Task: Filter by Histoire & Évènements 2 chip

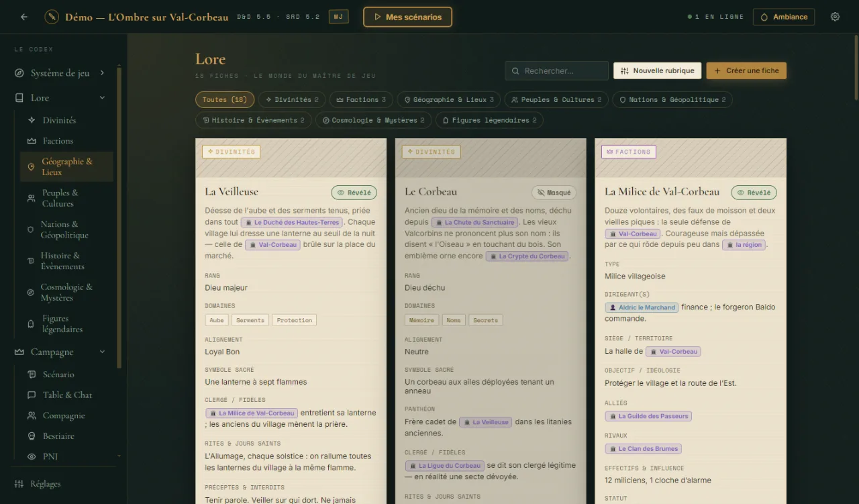Action: click(x=253, y=121)
